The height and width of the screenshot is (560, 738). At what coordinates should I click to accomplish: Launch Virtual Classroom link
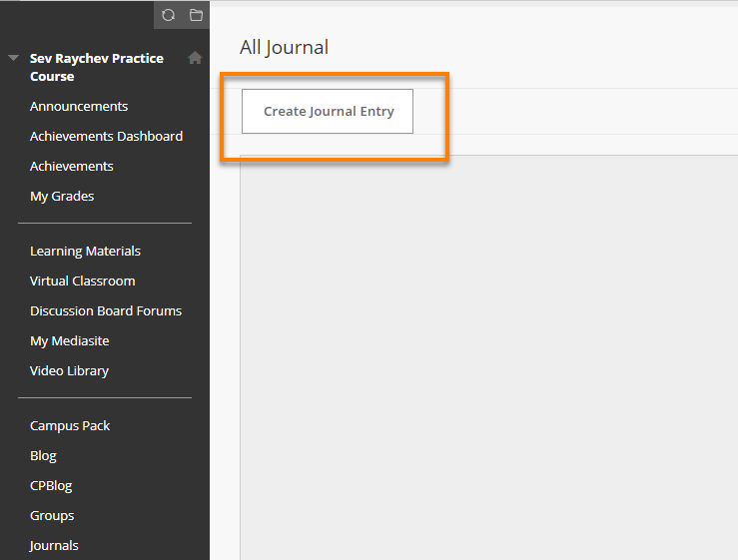82,280
